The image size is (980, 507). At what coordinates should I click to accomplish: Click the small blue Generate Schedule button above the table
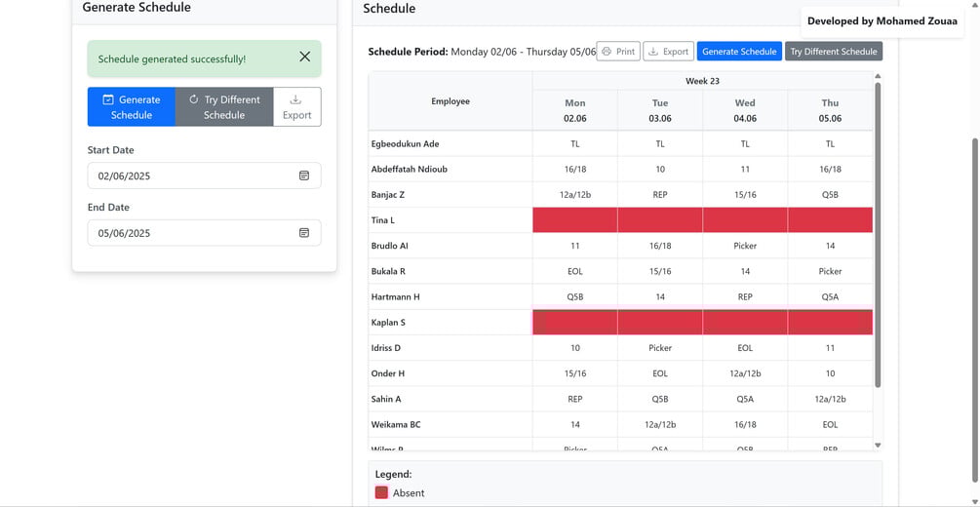coord(739,52)
